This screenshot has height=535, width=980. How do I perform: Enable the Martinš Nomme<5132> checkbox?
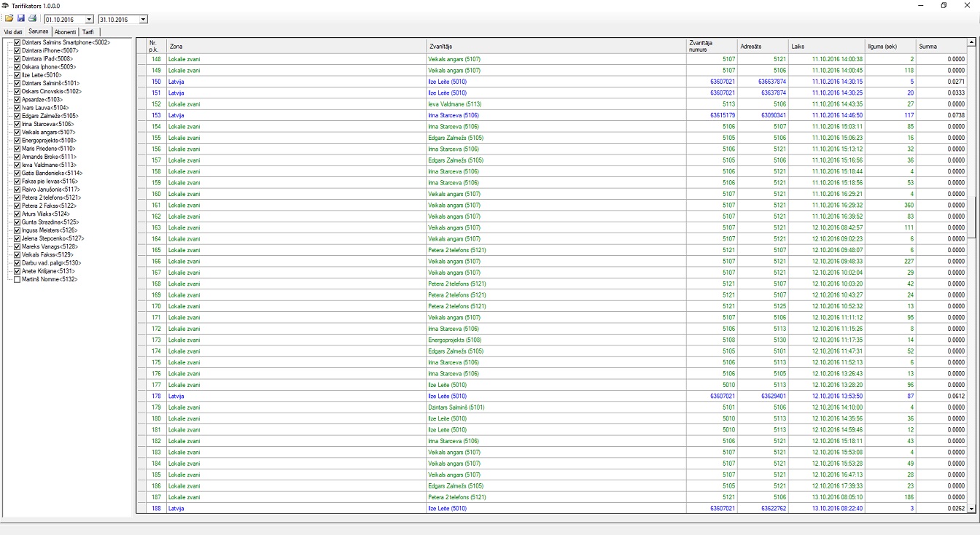pos(17,279)
